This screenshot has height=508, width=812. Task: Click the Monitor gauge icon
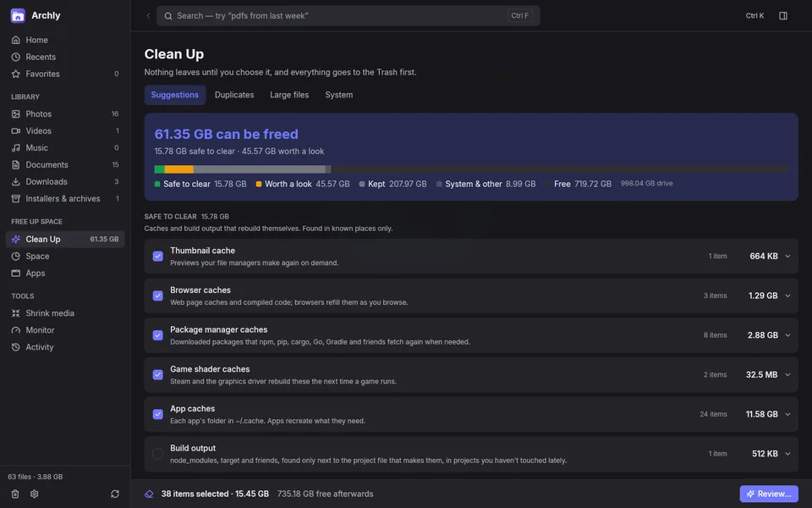[x=15, y=330]
